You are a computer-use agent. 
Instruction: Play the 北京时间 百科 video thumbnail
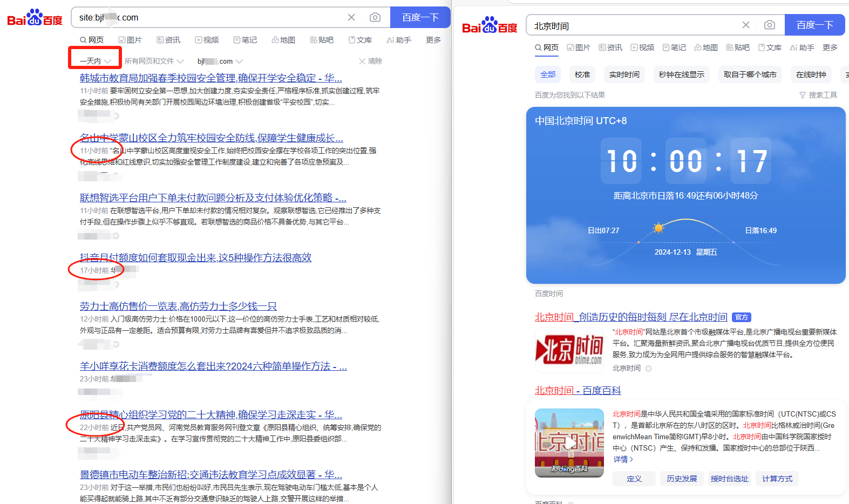[x=569, y=443]
